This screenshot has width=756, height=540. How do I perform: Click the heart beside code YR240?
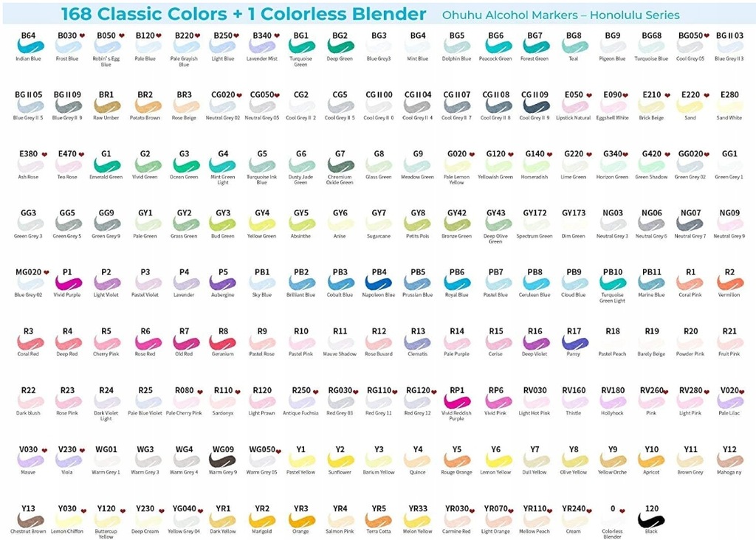coord(590,510)
